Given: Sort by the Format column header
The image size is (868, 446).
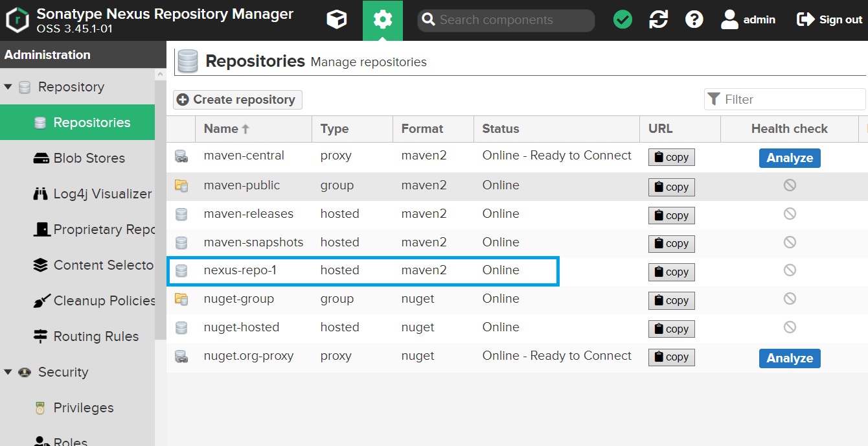Looking at the screenshot, I should click(433, 129).
